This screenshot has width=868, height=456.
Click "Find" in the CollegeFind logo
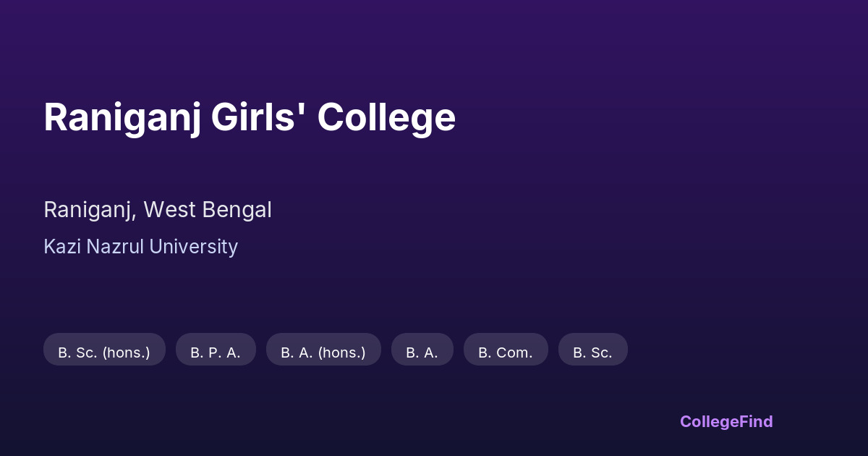[x=757, y=421]
